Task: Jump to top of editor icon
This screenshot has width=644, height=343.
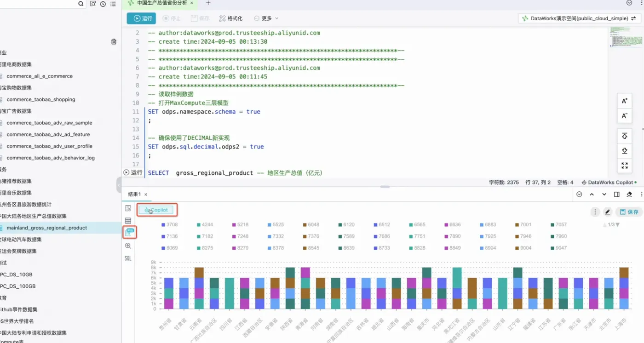Action: point(625,136)
